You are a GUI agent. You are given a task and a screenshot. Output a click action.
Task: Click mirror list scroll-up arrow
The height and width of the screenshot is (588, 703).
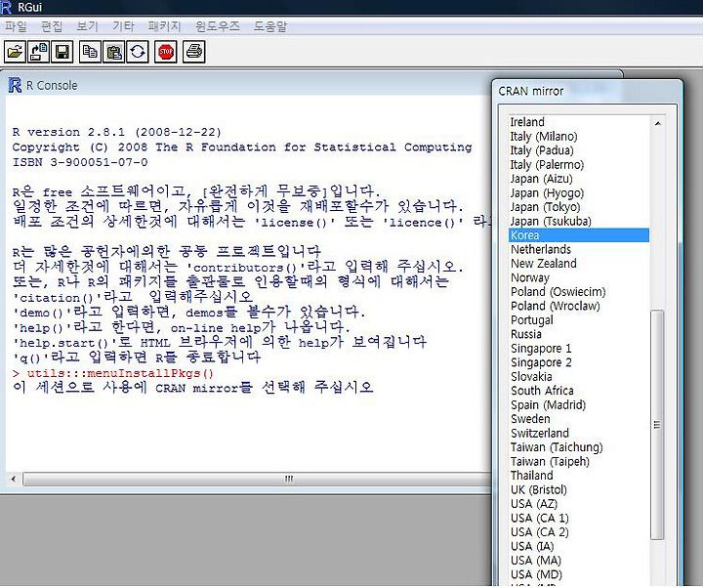coord(657,123)
